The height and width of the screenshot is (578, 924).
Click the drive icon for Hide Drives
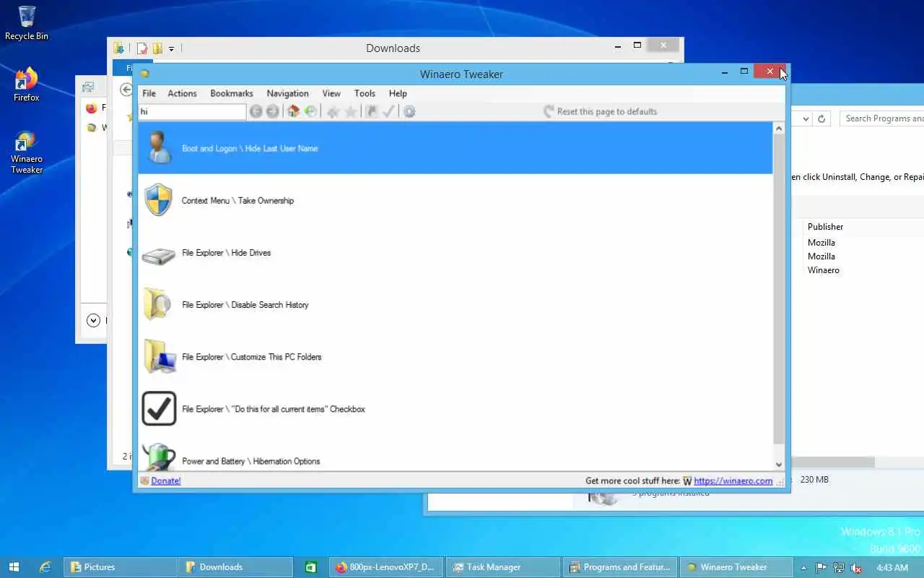159,256
